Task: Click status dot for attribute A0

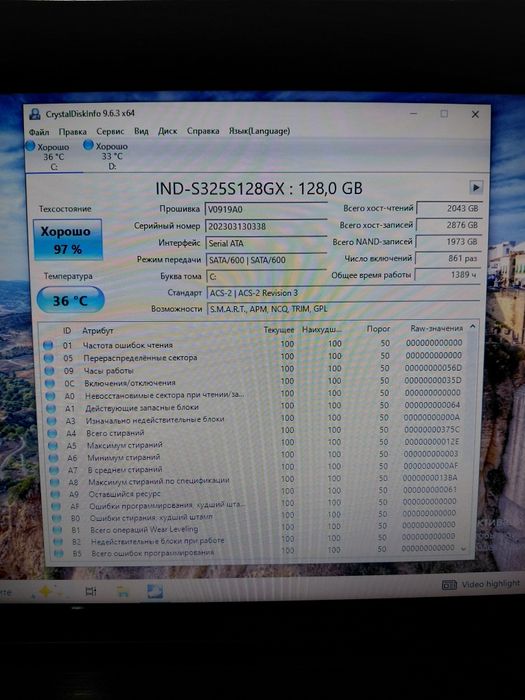Action: point(50,396)
